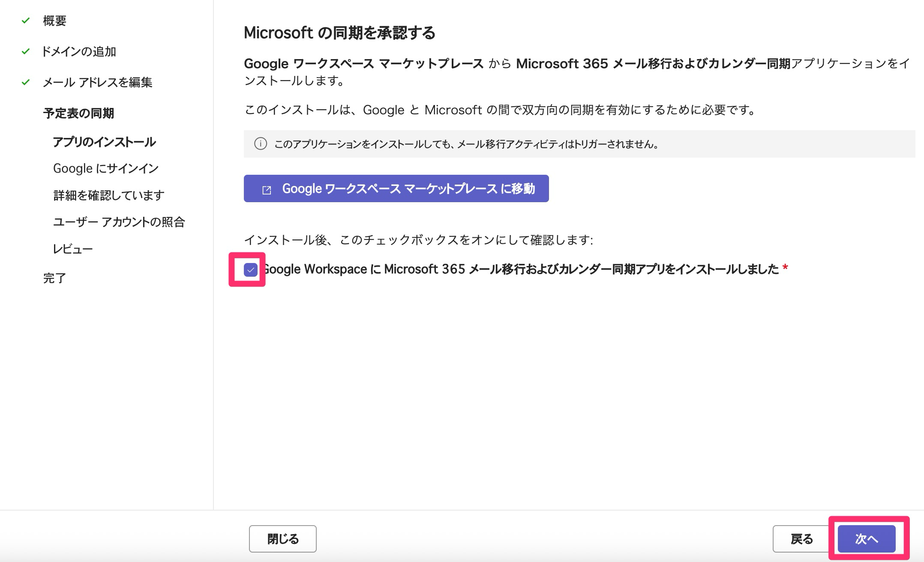Click the 戻る button

(801, 539)
